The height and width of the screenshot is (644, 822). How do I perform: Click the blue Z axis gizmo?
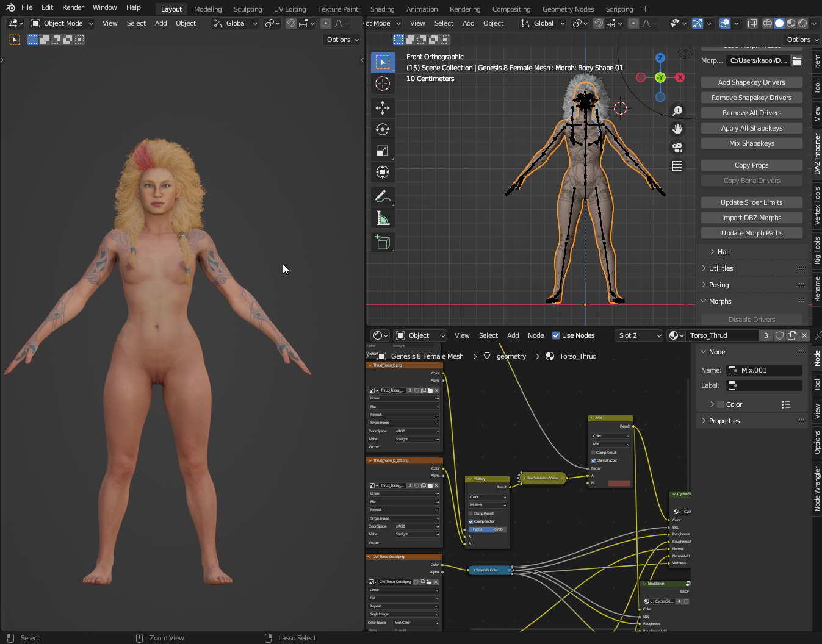pyautogui.click(x=660, y=58)
